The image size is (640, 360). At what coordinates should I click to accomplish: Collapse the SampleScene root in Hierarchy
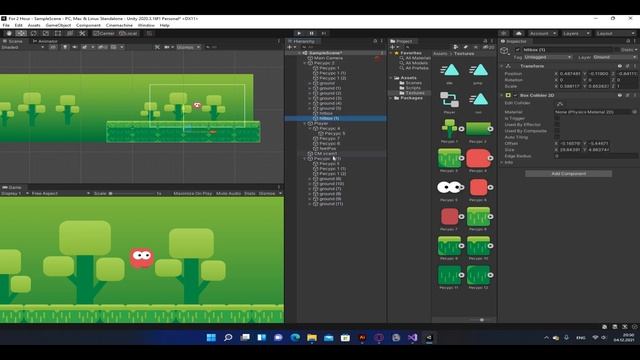299,53
